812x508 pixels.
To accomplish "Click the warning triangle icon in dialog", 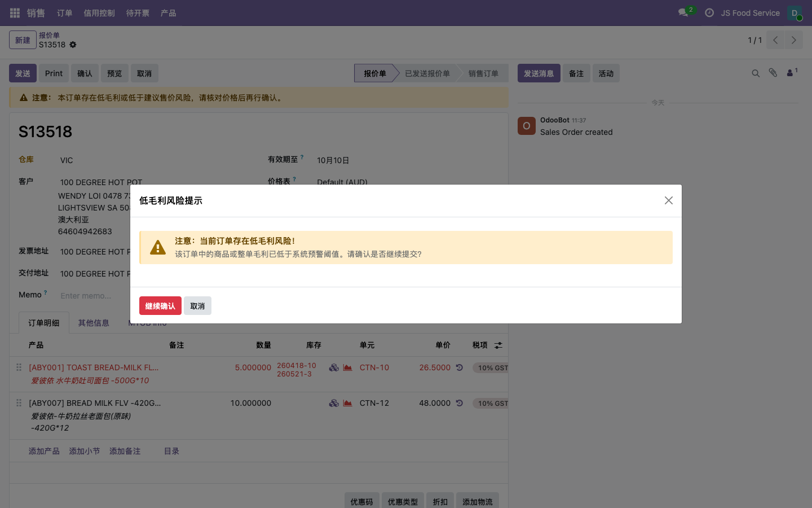I will click(158, 247).
